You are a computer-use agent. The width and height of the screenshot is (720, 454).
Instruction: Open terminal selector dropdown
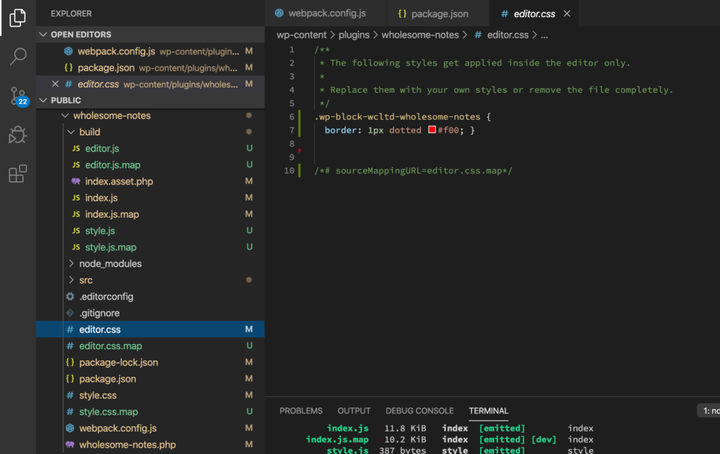pyautogui.click(x=709, y=411)
